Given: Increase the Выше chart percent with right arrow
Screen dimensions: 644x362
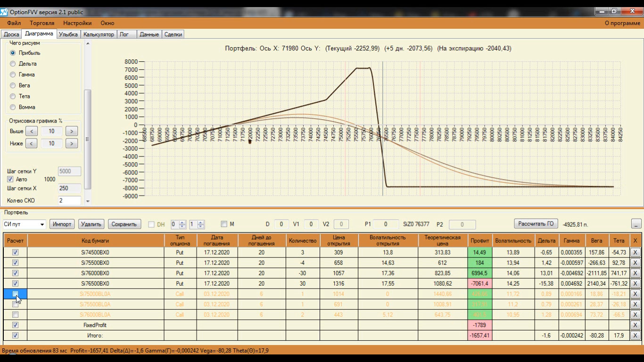Looking at the screenshot, I should [x=71, y=131].
